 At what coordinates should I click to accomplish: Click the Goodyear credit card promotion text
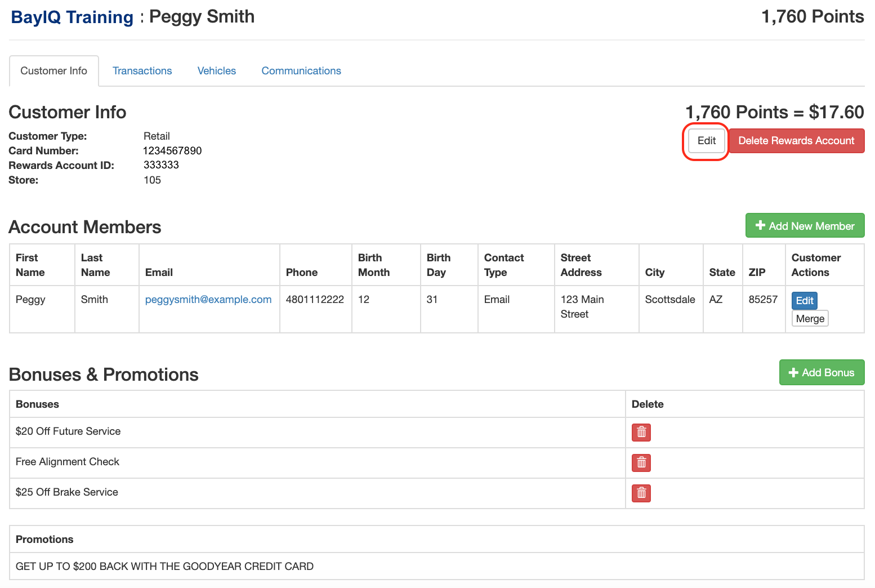[x=164, y=567]
